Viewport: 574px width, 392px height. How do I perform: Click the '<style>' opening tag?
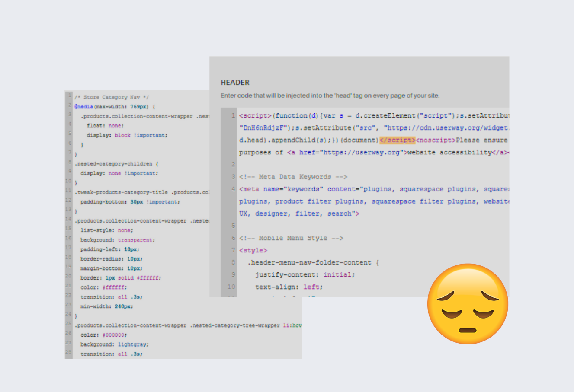click(253, 250)
